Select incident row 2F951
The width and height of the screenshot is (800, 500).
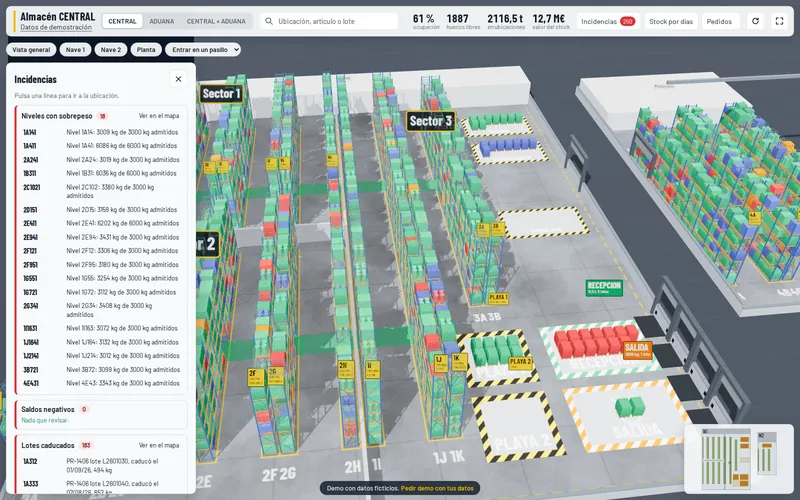coord(101,265)
